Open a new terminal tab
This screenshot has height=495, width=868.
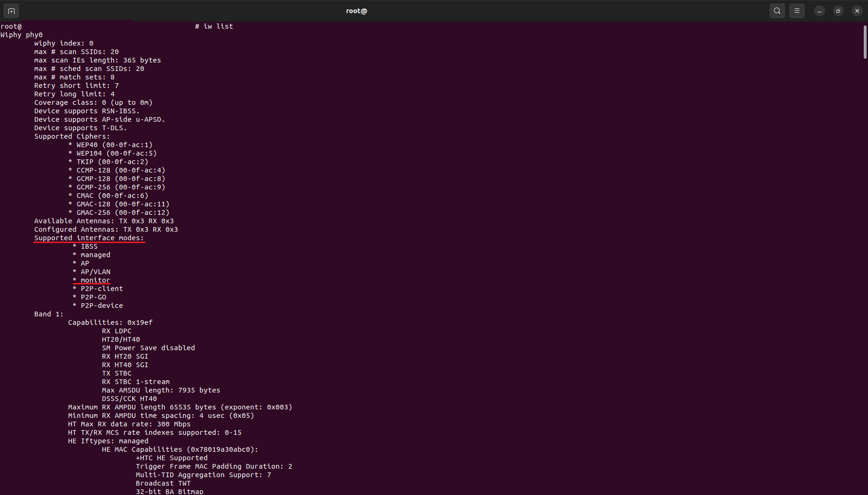coord(11,11)
